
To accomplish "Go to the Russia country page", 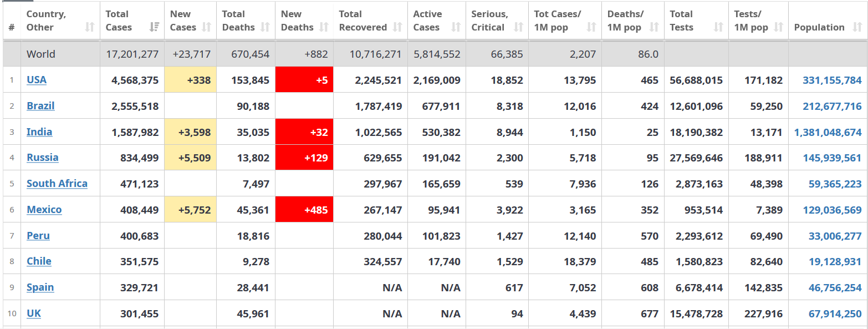I will [43, 158].
